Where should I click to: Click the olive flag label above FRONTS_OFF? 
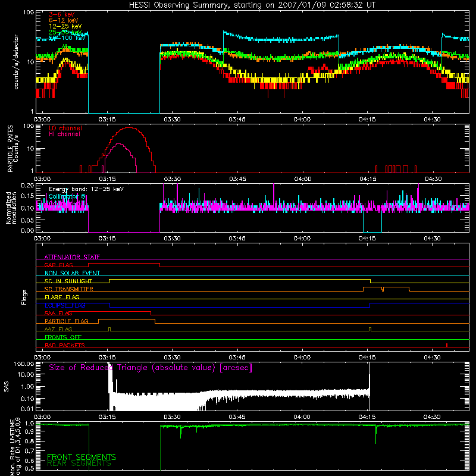[58, 329]
